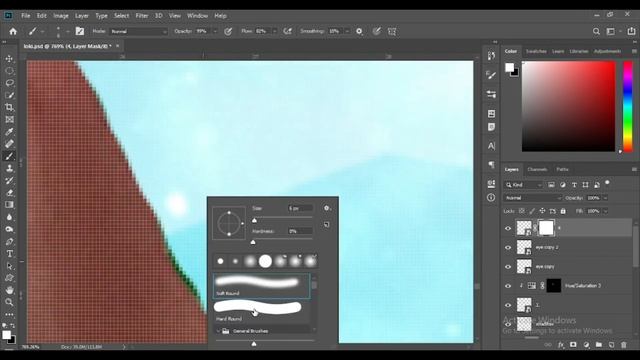The width and height of the screenshot is (640, 360).
Task: Toggle visibility of top masked layer
Action: point(508,229)
